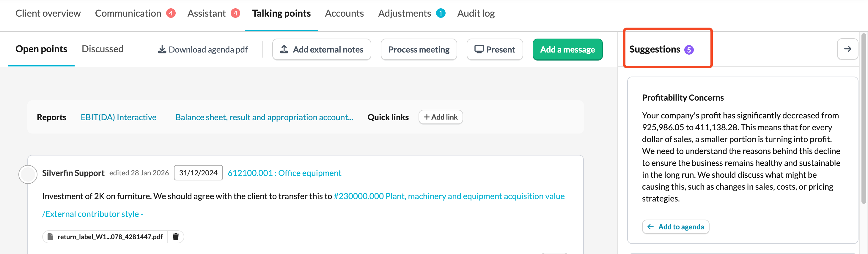The width and height of the screenshot is (868, 254).
Task: Click the left arrow on Add to agenda
Action: pos(650,227)
